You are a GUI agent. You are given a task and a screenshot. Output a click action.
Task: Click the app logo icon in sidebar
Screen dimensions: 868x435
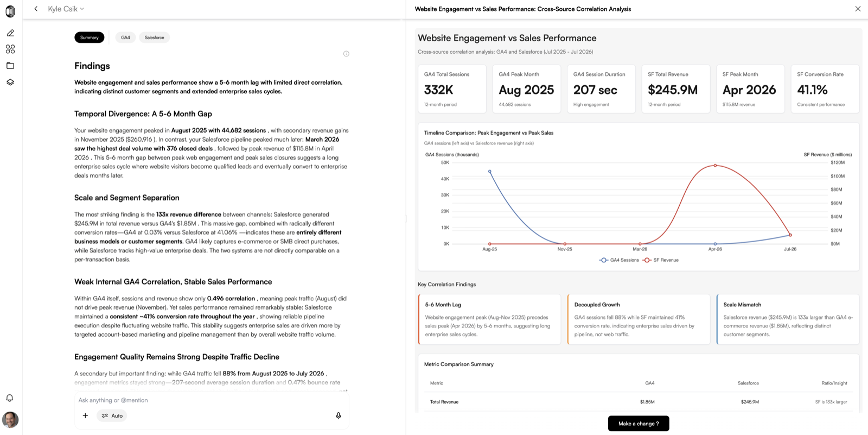point(10,11)
